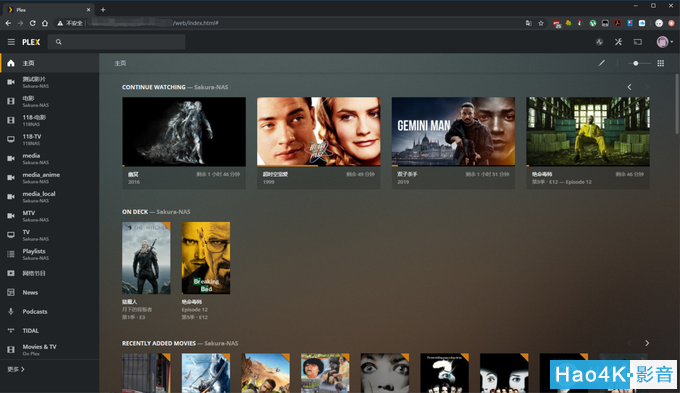Click the Plex browser tab
Image resolution: width=680 pixels, height=393 pixels.
tap(49, 10)
